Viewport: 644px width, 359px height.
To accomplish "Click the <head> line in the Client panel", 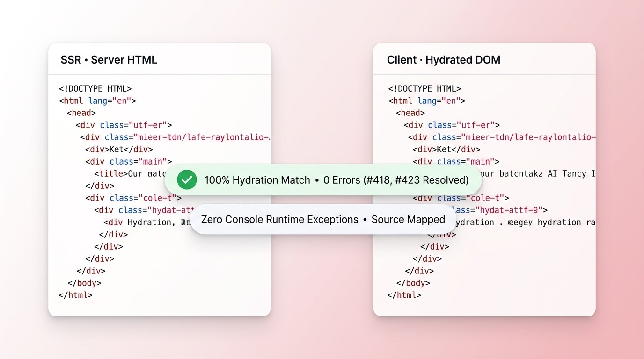I will [410, 113].
